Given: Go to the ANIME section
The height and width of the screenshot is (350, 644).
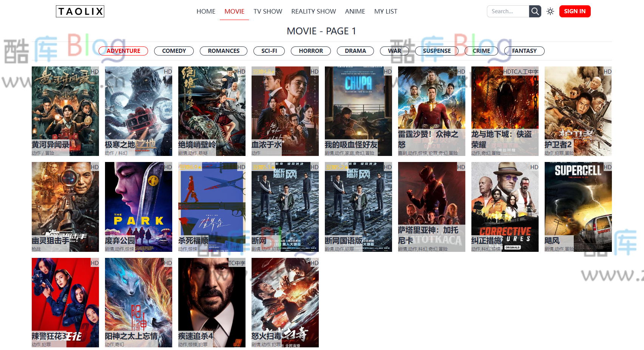Looking at the screenshot, I should coord(355,11).
